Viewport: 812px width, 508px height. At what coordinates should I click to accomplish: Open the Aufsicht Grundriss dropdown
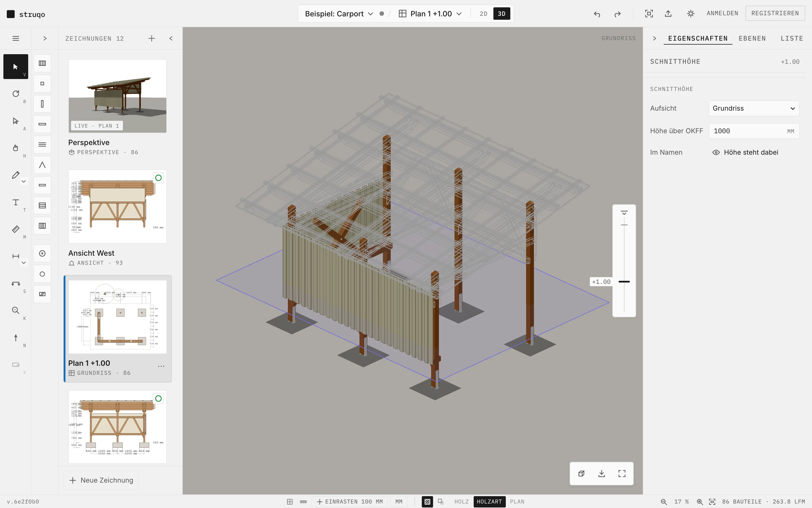pos(754,108)
